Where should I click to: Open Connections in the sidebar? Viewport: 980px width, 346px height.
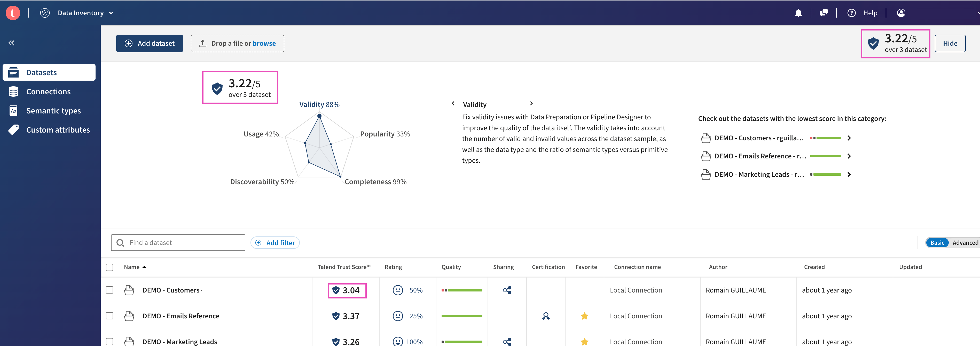pyautogui.click(x=48, y=92)
